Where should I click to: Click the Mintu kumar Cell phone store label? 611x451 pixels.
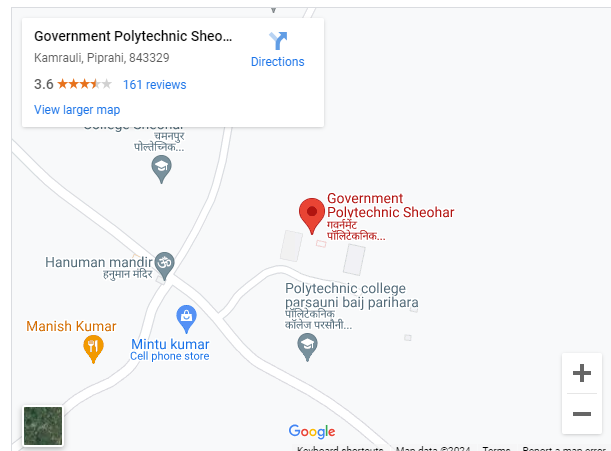pyautogui.click(x=170, y=350)
